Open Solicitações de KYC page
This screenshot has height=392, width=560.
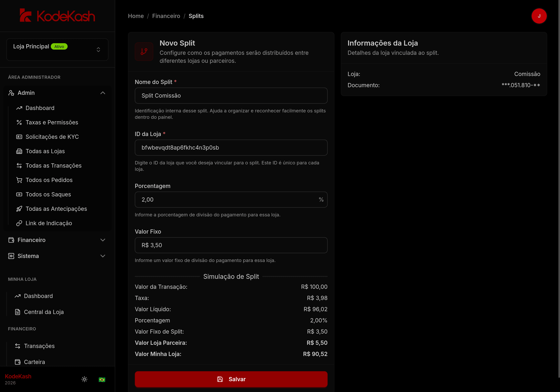52,137
